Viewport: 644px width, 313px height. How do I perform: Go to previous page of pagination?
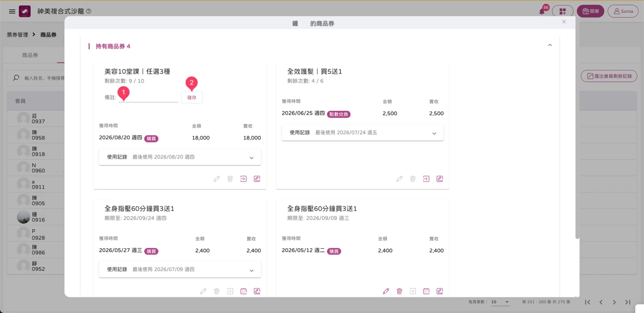[601, 302]
